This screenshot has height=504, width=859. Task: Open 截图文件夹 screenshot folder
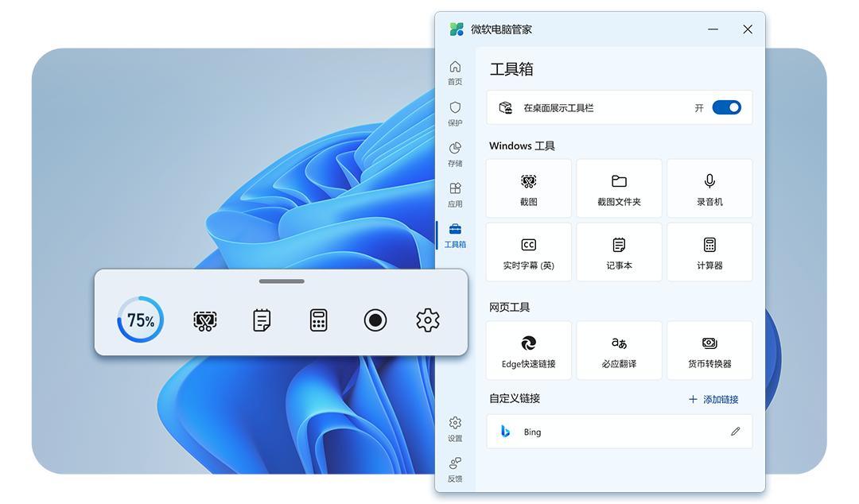click(x=619, y=188)
